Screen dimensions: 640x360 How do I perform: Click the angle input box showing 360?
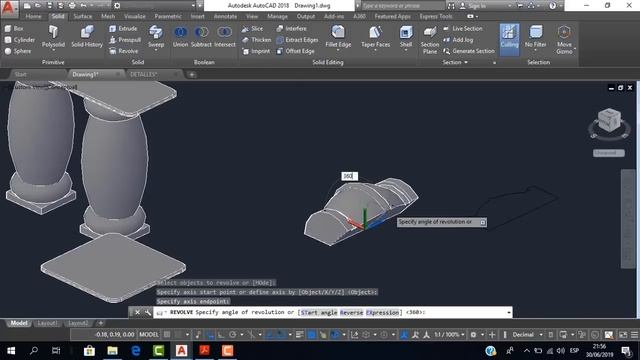coord(349,176)
